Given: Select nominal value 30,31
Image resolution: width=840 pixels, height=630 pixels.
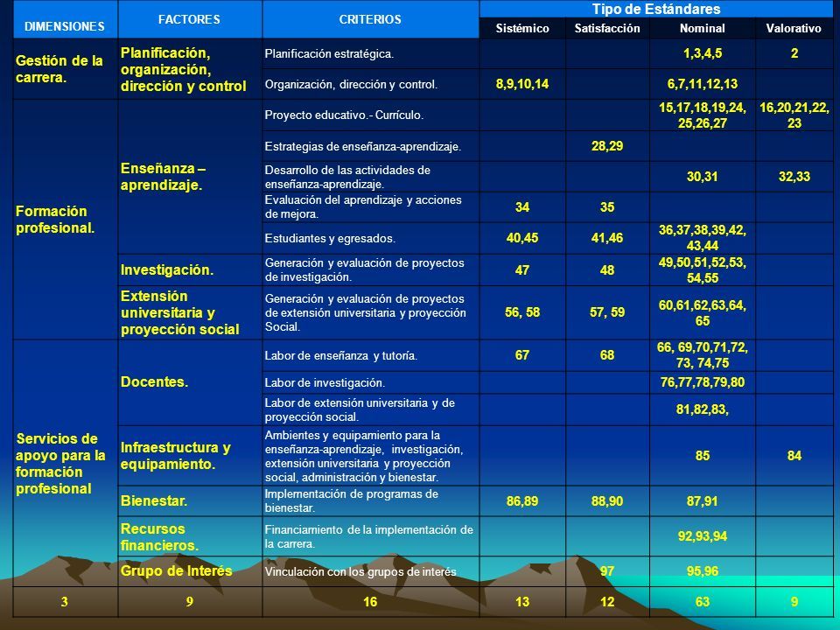Looking at the screenshot, I should click(703, 177).
